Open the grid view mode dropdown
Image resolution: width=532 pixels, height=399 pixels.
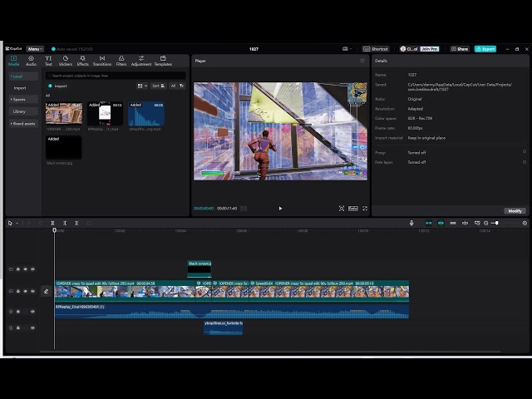click(142, 86)
